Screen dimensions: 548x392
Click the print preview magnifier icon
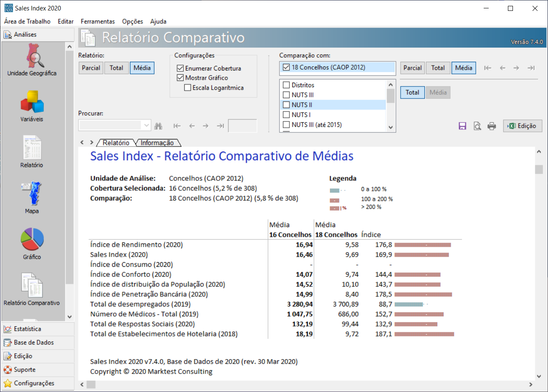click(x=477, y=126)
